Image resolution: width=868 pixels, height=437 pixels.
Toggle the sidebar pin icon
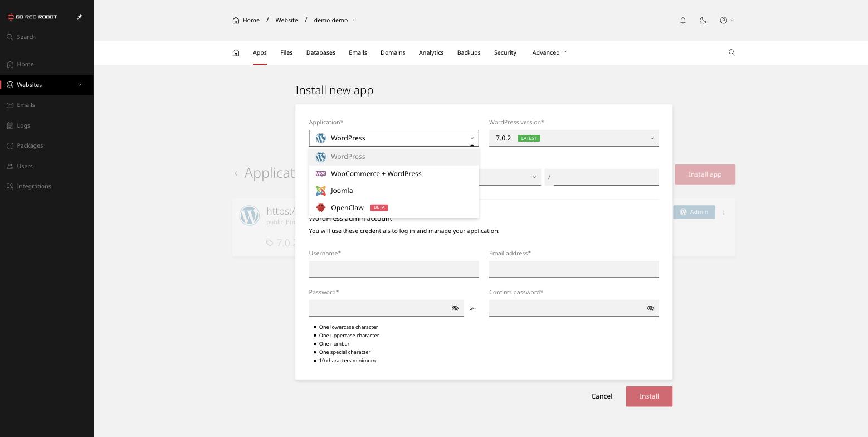80,17
